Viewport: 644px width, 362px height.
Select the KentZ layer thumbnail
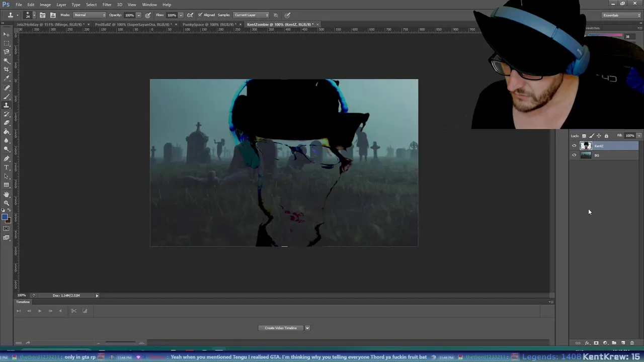pos(586,146)
